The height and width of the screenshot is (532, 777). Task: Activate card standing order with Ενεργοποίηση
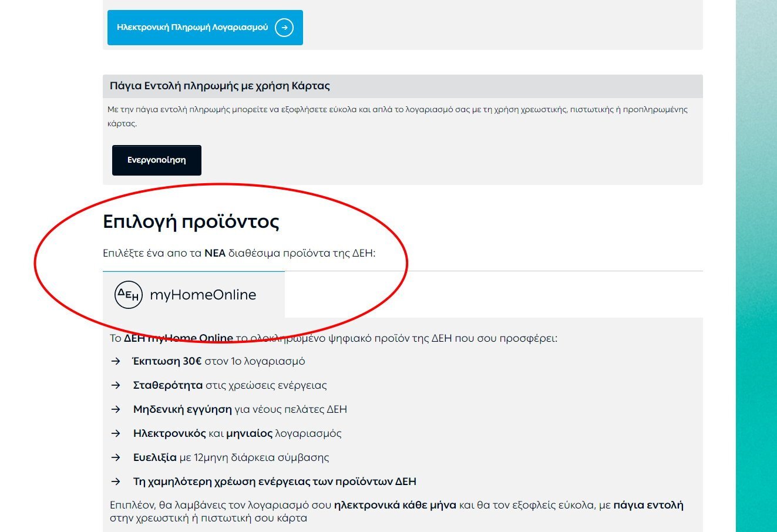click(157, 160)
